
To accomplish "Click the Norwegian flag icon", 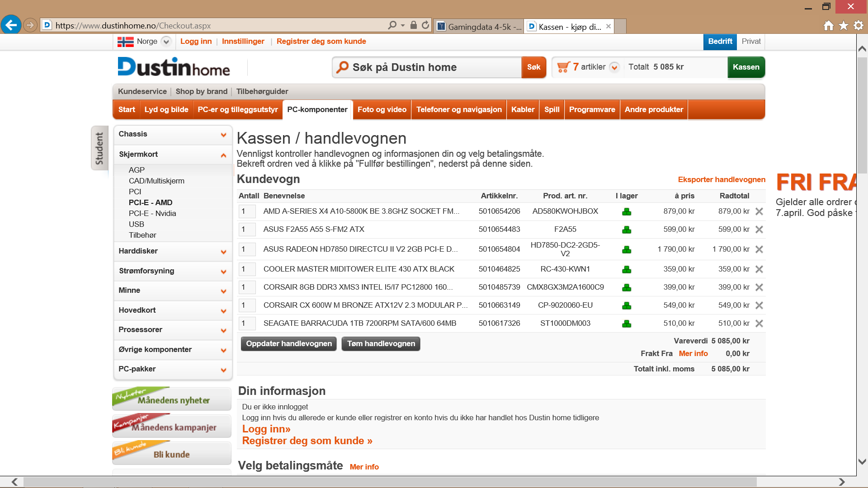I will click(125, 42).
